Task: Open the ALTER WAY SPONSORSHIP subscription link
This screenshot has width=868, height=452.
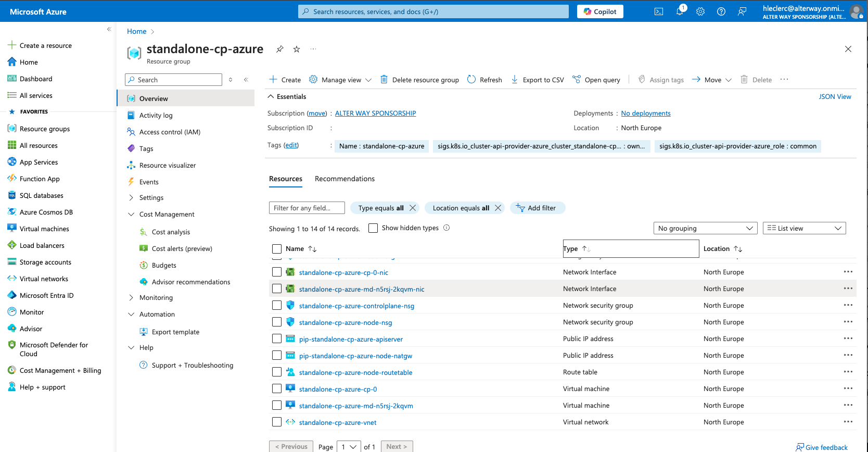Action: pos(375,114)
